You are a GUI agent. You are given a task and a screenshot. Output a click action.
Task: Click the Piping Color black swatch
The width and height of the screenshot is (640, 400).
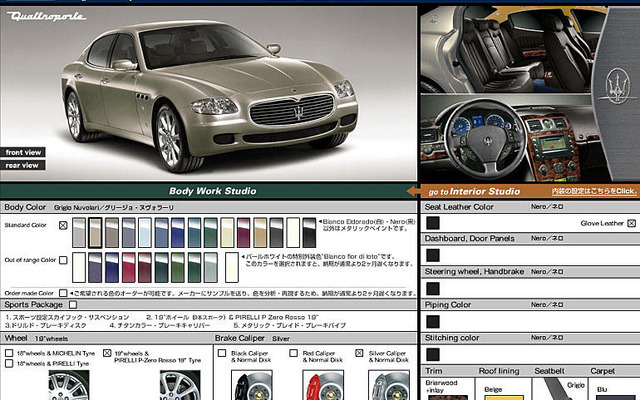[x=433, y=322]
